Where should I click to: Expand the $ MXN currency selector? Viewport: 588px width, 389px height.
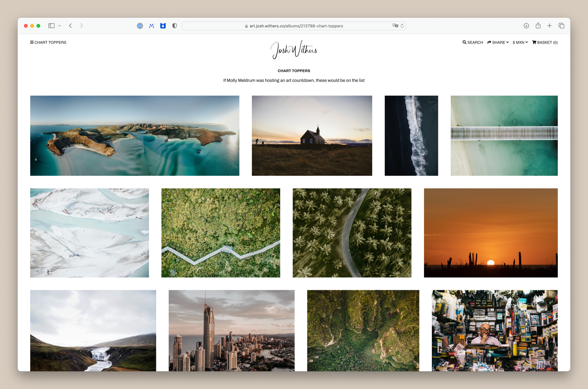coord(520,43)
